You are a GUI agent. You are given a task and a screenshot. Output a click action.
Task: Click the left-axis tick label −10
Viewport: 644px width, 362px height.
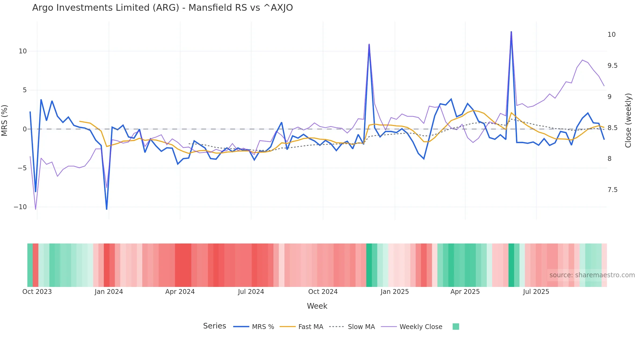20,207
